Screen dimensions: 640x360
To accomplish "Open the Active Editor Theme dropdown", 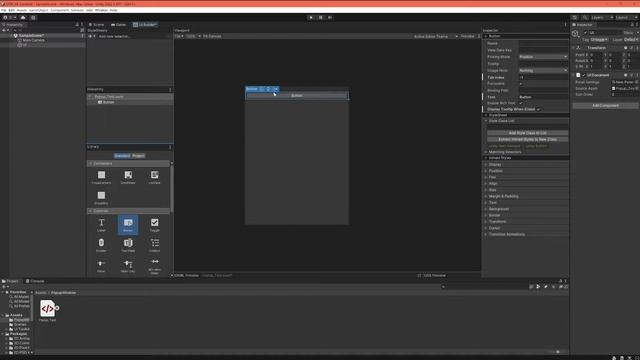I will tap(436, 36).
